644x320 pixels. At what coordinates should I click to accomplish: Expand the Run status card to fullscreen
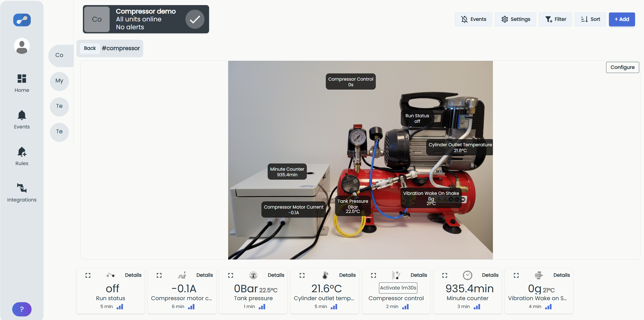(88, 275)
